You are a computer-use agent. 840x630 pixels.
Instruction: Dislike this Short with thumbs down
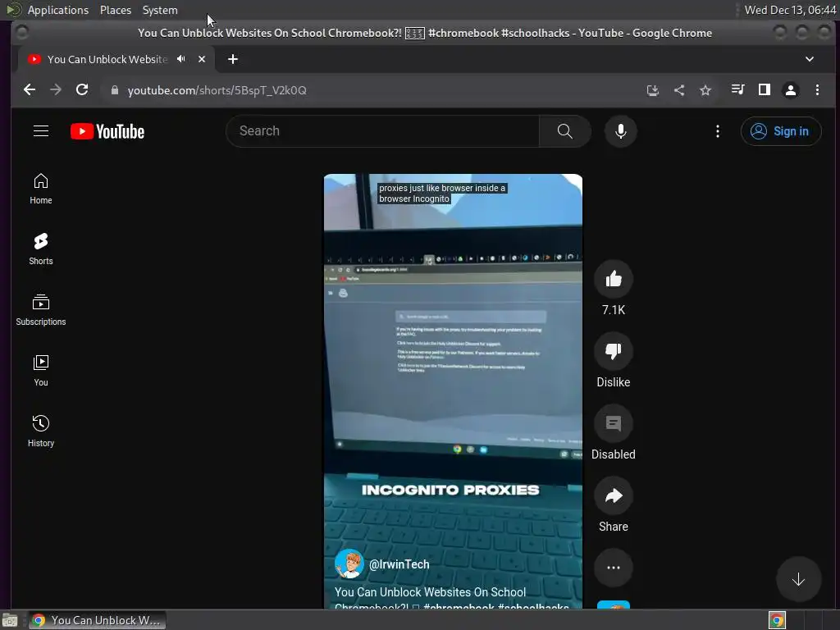614,351
